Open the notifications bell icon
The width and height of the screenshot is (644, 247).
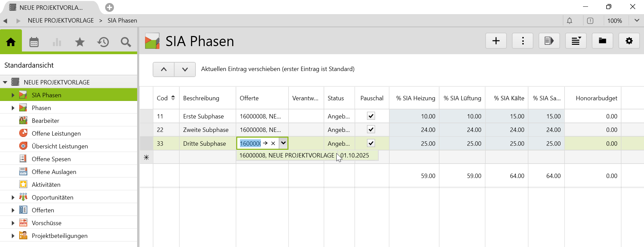tap(570, 21)
